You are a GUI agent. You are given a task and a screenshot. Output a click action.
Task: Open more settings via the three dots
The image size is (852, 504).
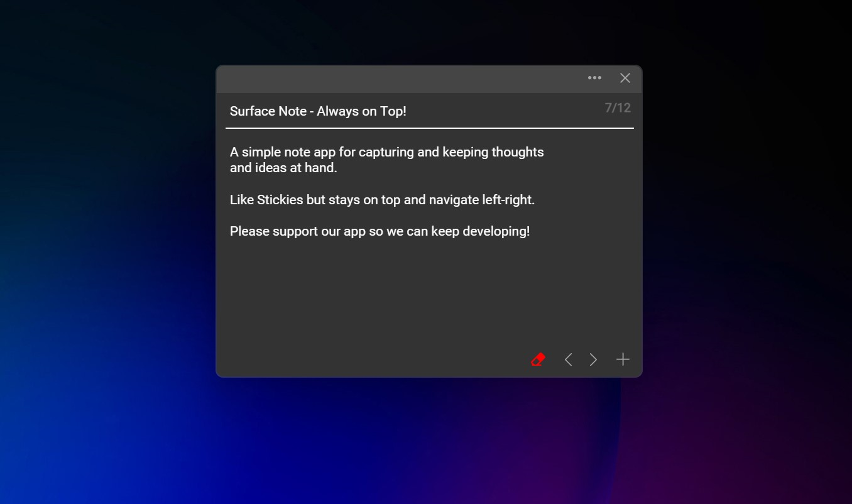point(594,77)
